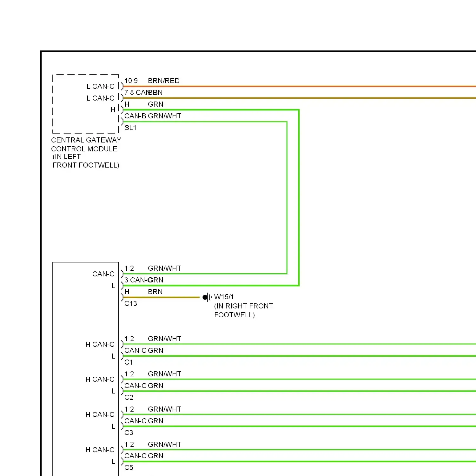Viewport: 476px width, 476px height.
Task: Click the BRN/RED wire label
Action: [x=164, y=81]
